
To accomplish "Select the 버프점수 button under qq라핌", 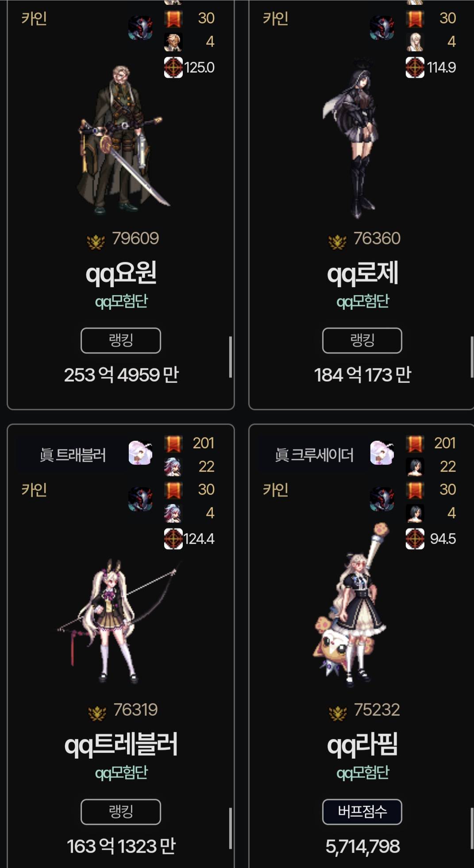I will pyautogui.click(x=362, y=812).
